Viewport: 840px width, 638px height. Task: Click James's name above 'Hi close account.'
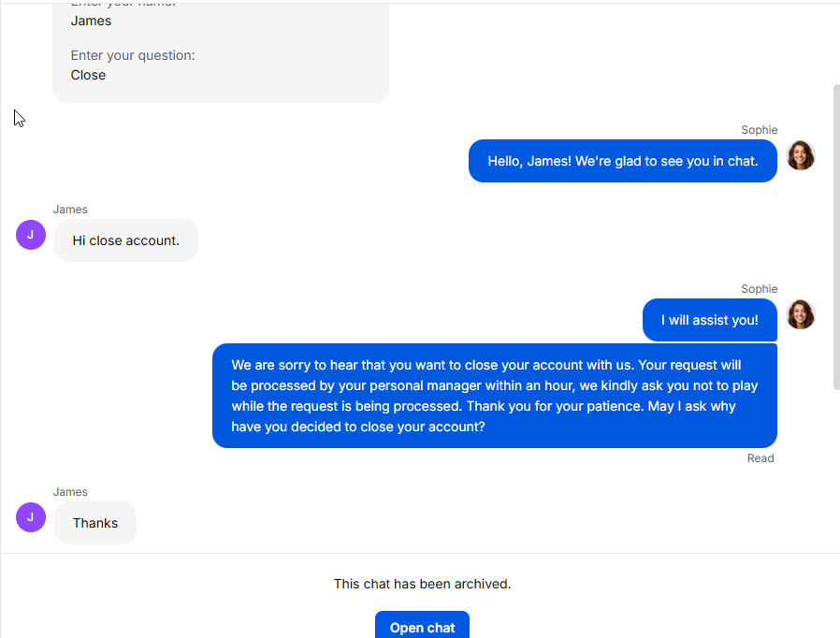(x=70, y=210)
